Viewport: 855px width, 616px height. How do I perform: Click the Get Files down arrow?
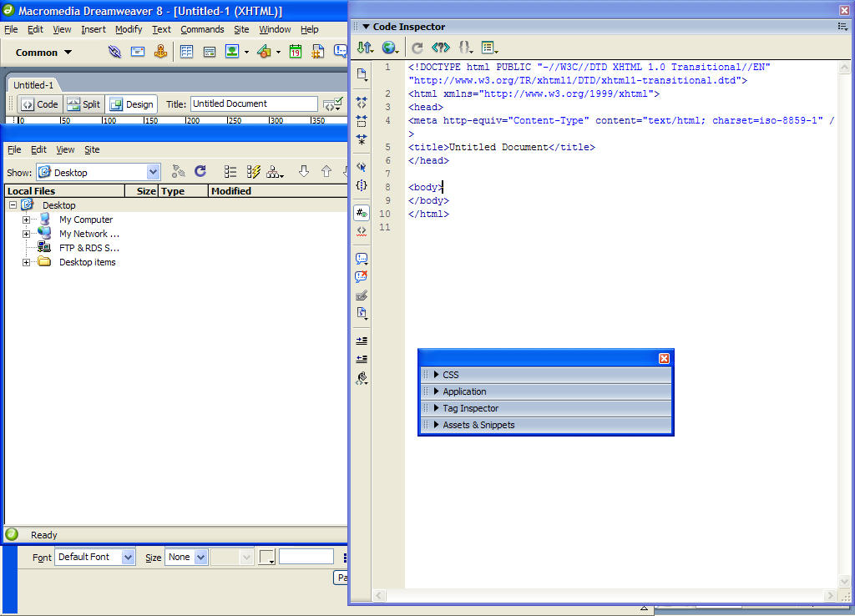click(x=304, y=172)
